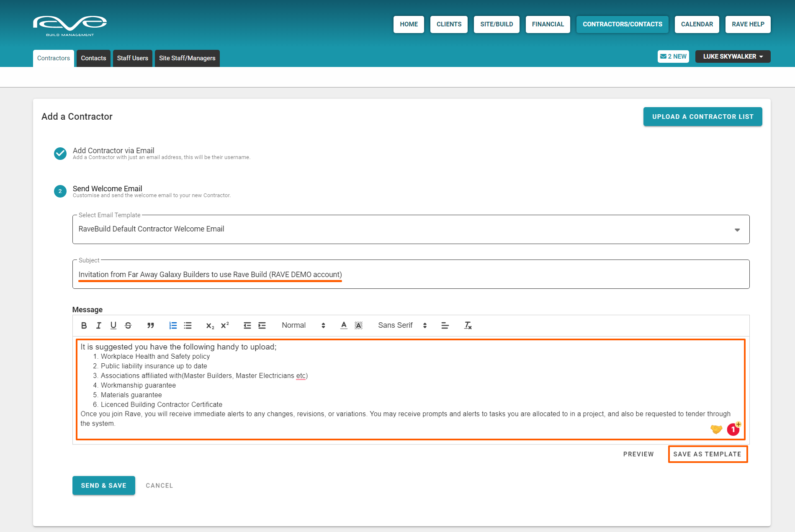
Task: Switch to the Contacts tab
Action: click(x=93, y=58)
